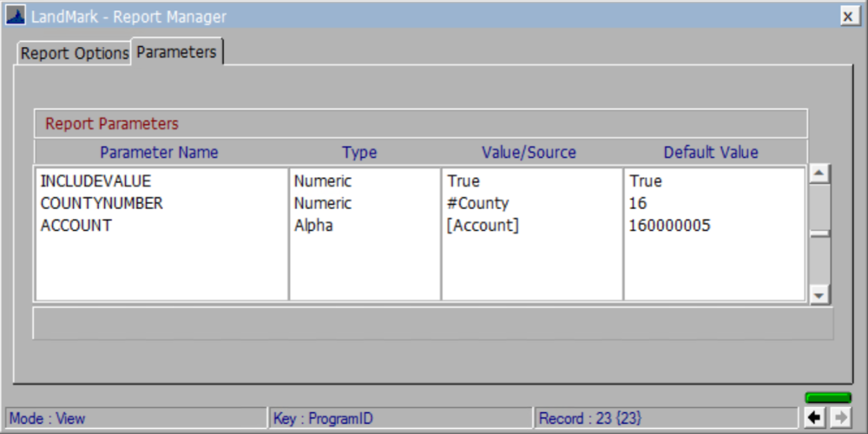Click the Type column header

coord(359,152)
